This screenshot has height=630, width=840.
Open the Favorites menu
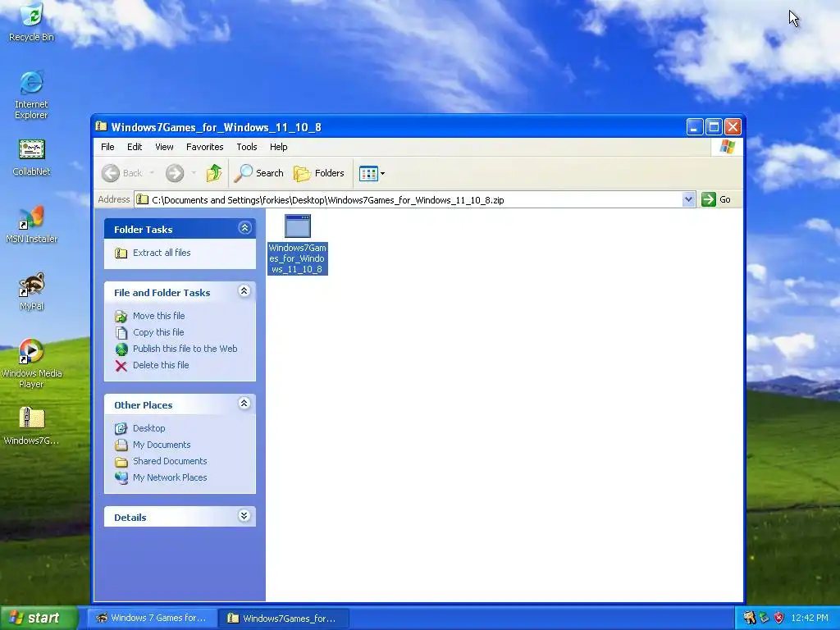(x=204, y=147)
